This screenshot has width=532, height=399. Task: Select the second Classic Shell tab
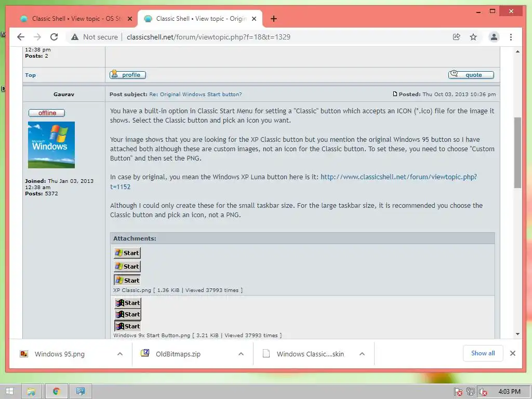200,19
